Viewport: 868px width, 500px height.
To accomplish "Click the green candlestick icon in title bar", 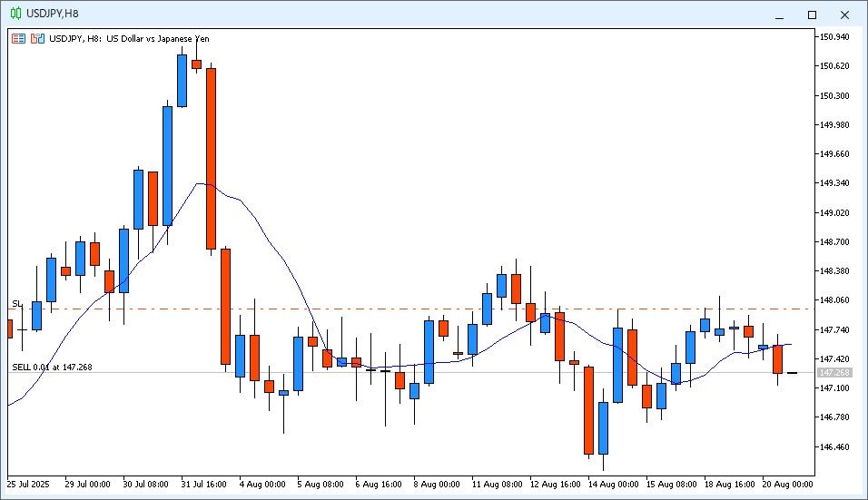I will (x=15, y=14).
